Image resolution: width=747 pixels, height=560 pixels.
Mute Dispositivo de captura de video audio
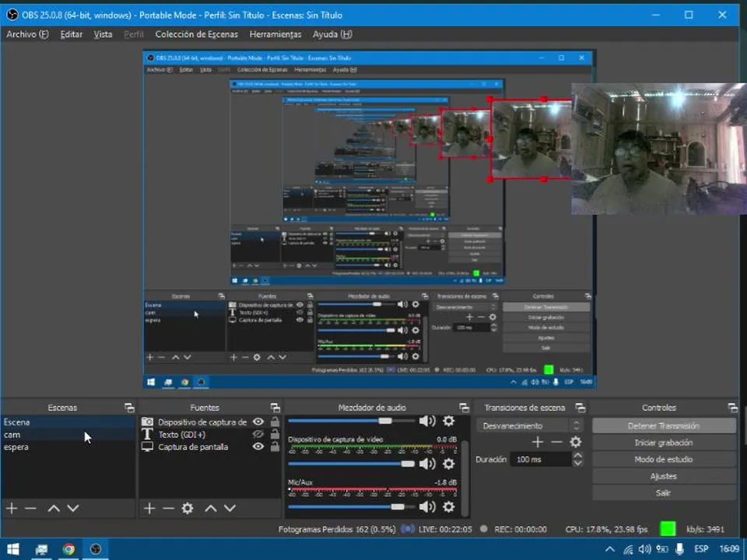tap(427, 464)
